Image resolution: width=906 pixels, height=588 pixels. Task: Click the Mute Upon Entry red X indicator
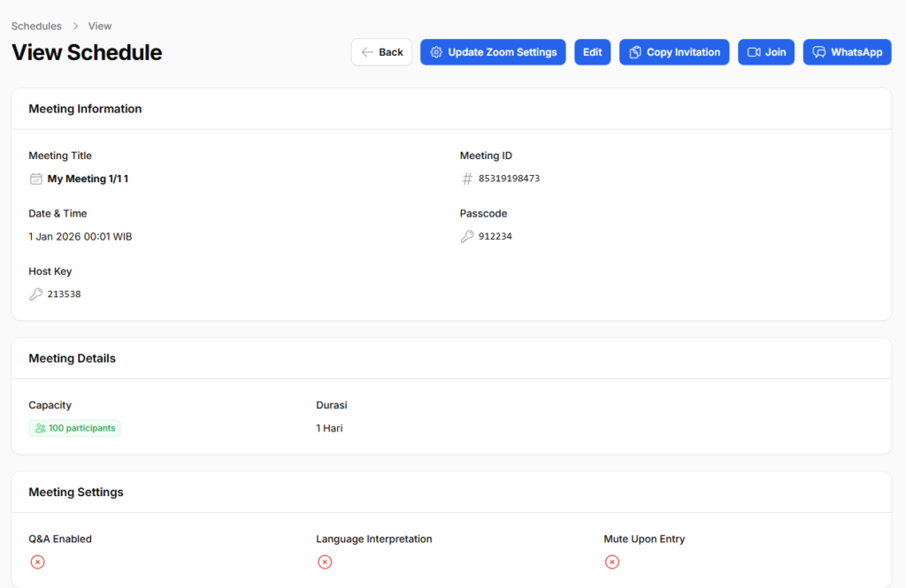pos(612,562)
